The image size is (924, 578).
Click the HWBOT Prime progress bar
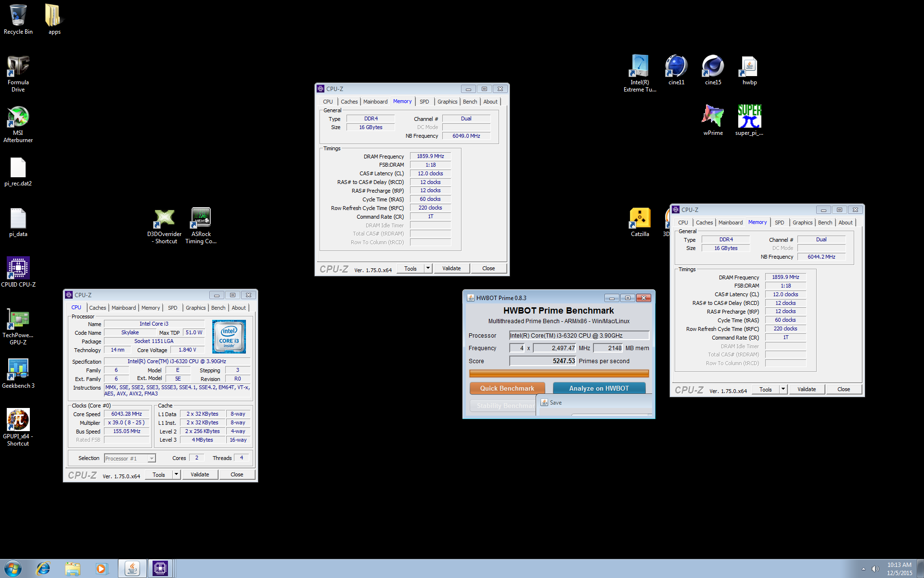(x=559, y=373)
